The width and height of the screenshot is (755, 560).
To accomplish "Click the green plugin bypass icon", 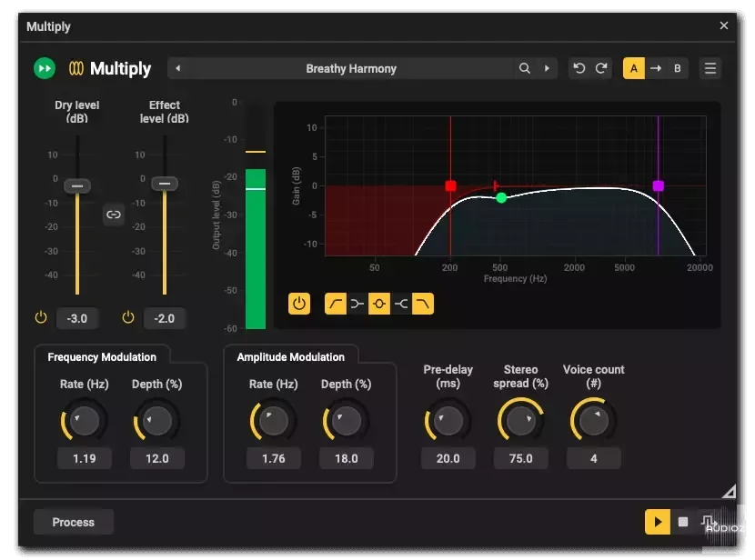I will 45,68.
